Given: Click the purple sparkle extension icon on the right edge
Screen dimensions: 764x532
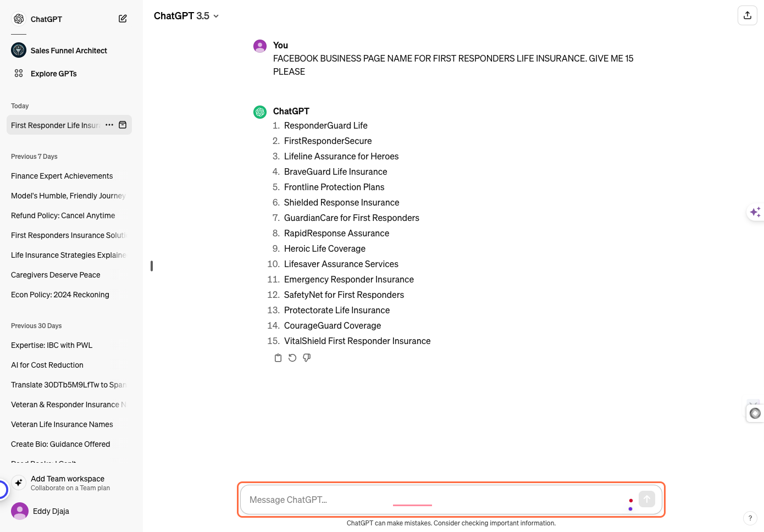Looking at the screenshot, I should 755,212.
